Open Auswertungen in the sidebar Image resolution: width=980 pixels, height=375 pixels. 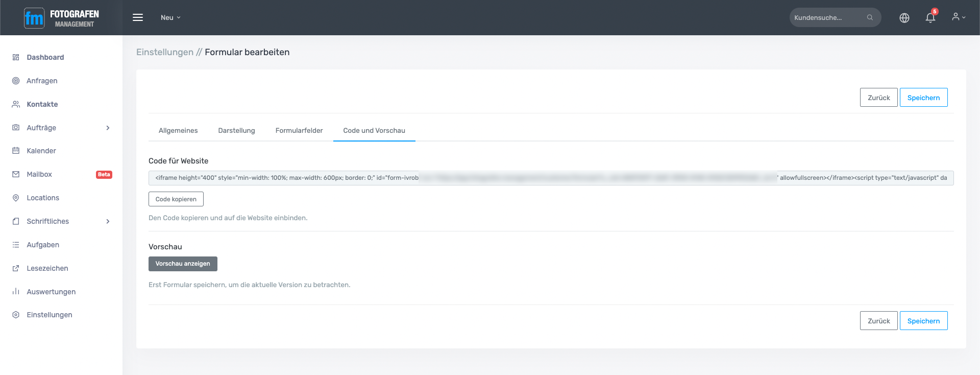[x=51, y=292]
